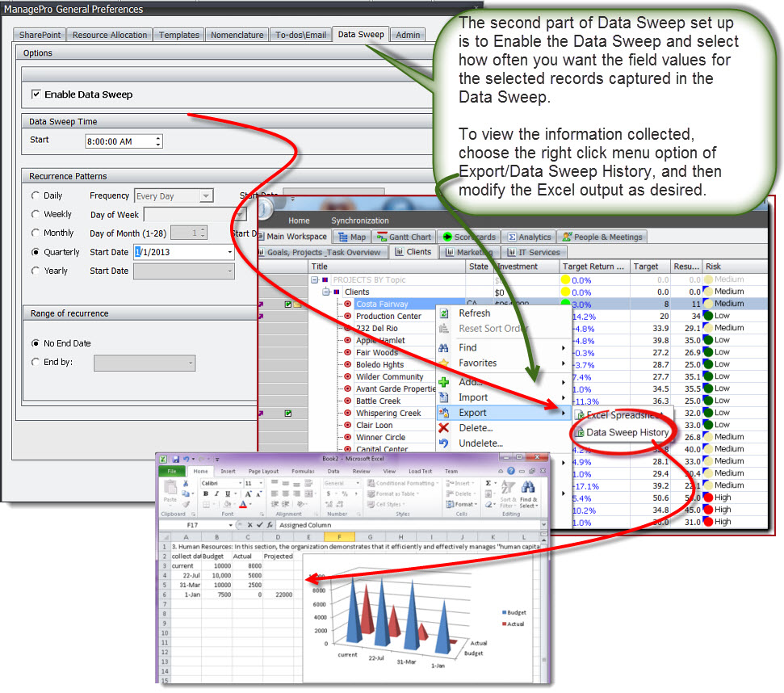Open the Gantt Chart view tab
The image size is (784, 693).
pos(404,237)
